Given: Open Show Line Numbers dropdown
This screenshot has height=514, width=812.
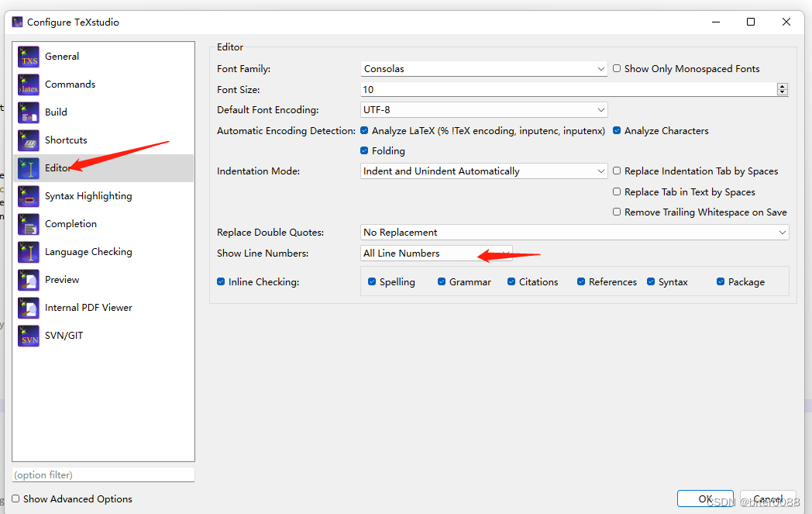Looking at the screenshot, I should tap(436, 254).
